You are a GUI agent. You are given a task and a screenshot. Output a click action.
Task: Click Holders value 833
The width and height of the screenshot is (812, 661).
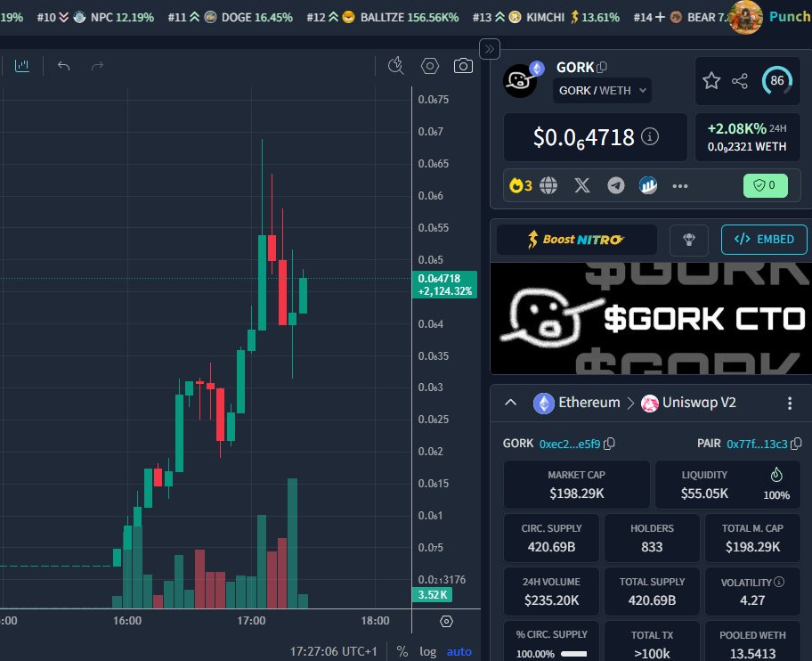click(652, 547)
